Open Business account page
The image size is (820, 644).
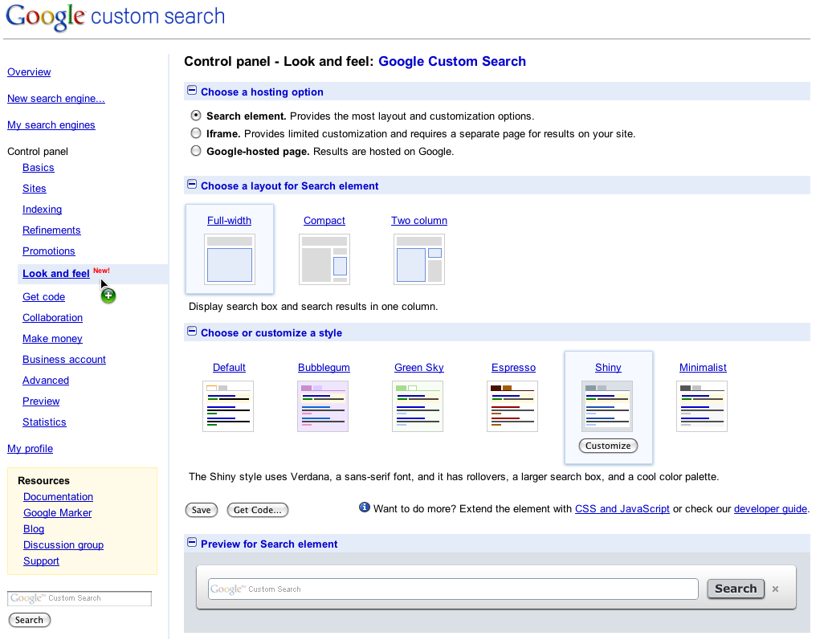click(x=63, y=360)
